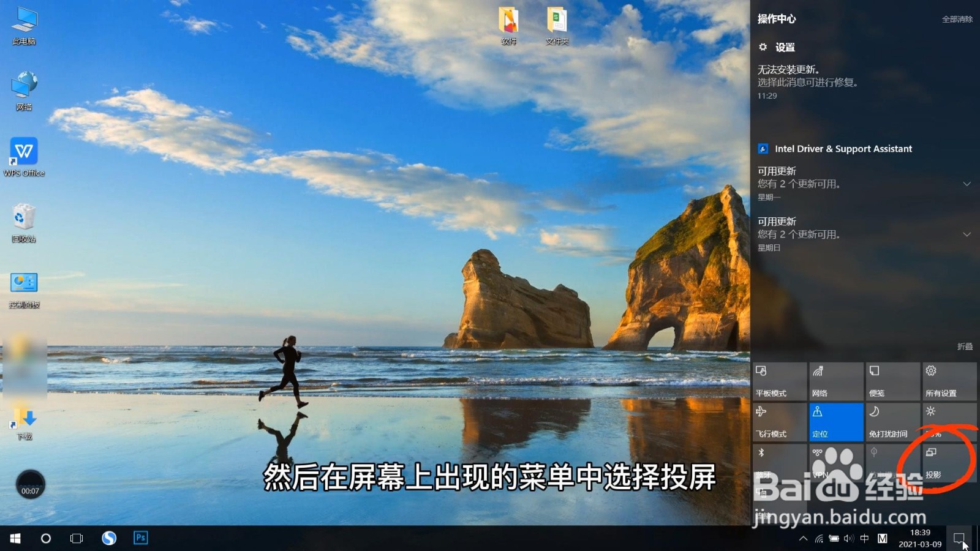This screenshot has width=980, height=551.
Task: Expand Monday's 可用更新 notification
Action: pos(966,183)
